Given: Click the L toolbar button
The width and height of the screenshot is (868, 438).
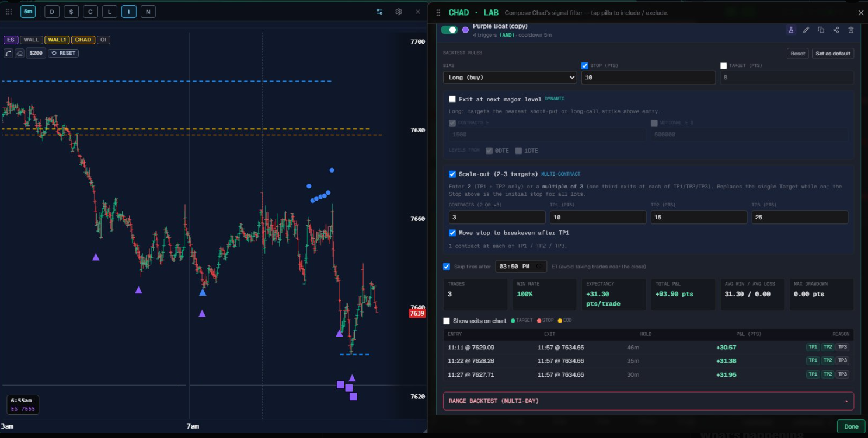Looking at the screenshot, I should coord(110,12).
